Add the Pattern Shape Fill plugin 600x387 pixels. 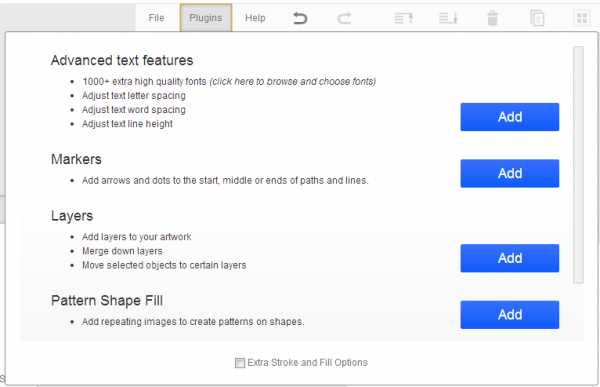(x=510, y=315)
